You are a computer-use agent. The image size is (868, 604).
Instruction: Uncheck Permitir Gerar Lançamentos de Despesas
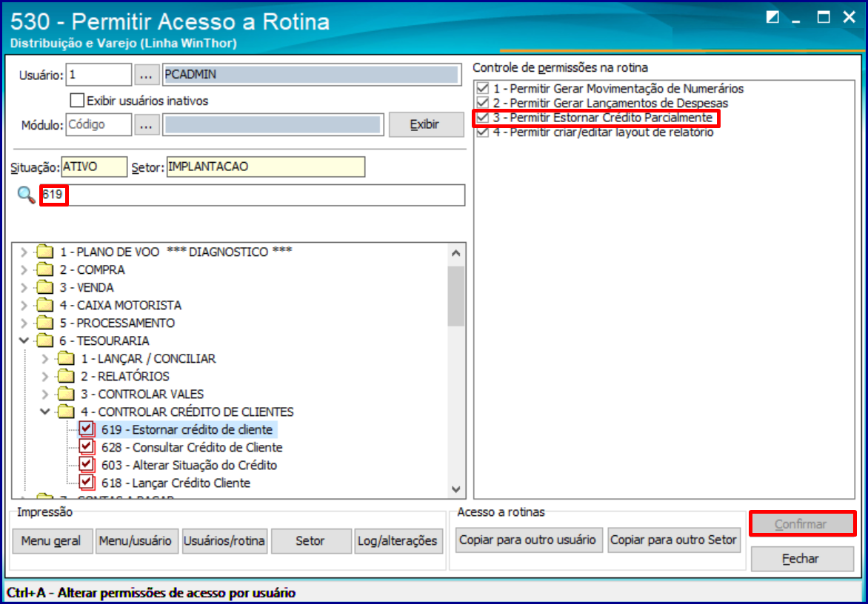(x=484, y=104)
